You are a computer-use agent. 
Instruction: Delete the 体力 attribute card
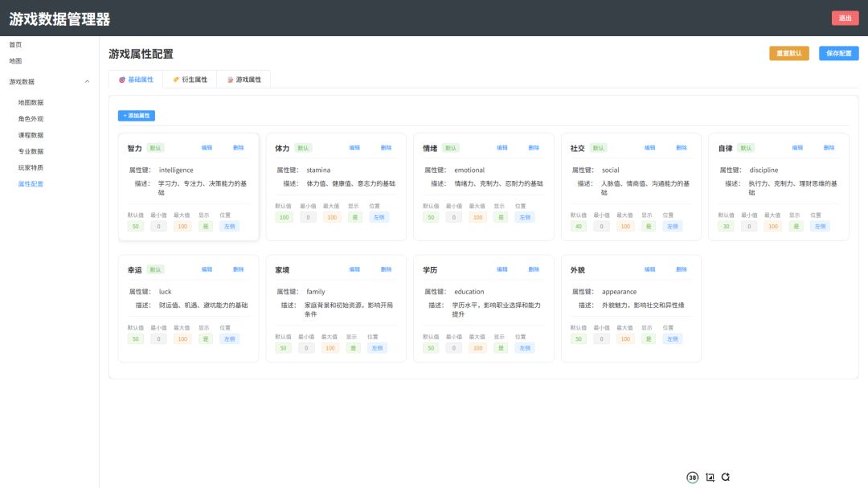click(387, 148)
